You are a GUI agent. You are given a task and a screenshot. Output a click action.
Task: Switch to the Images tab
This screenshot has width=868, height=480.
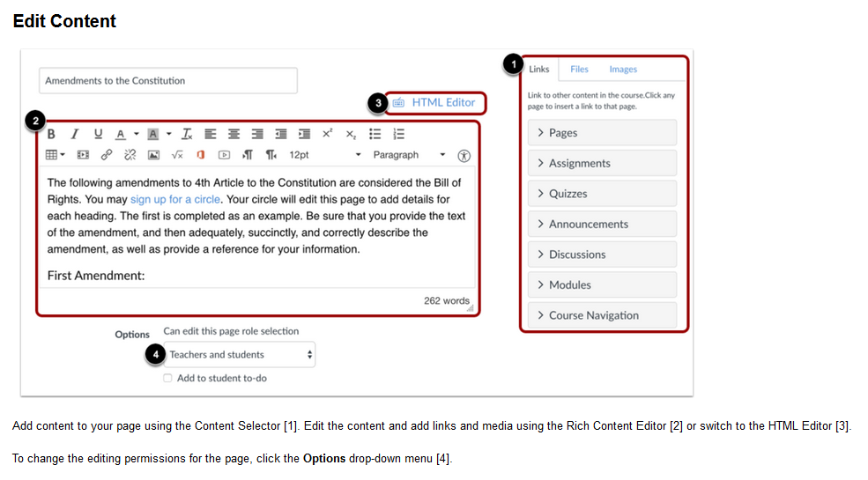tap(623, 70)
